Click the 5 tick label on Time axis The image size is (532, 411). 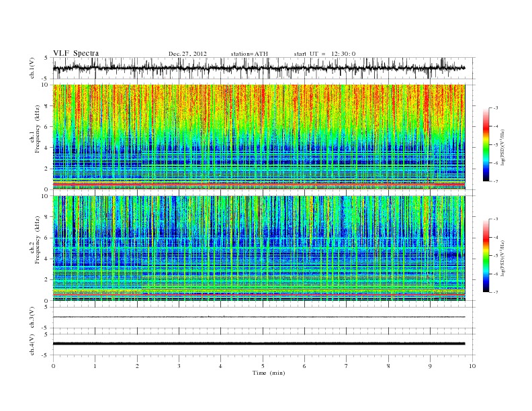pos(263,366)
